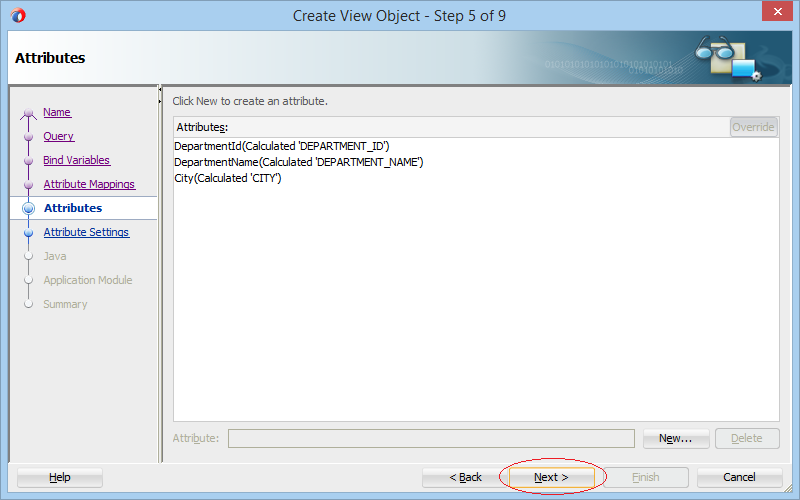Open Help for this wizard

[60, 477]
